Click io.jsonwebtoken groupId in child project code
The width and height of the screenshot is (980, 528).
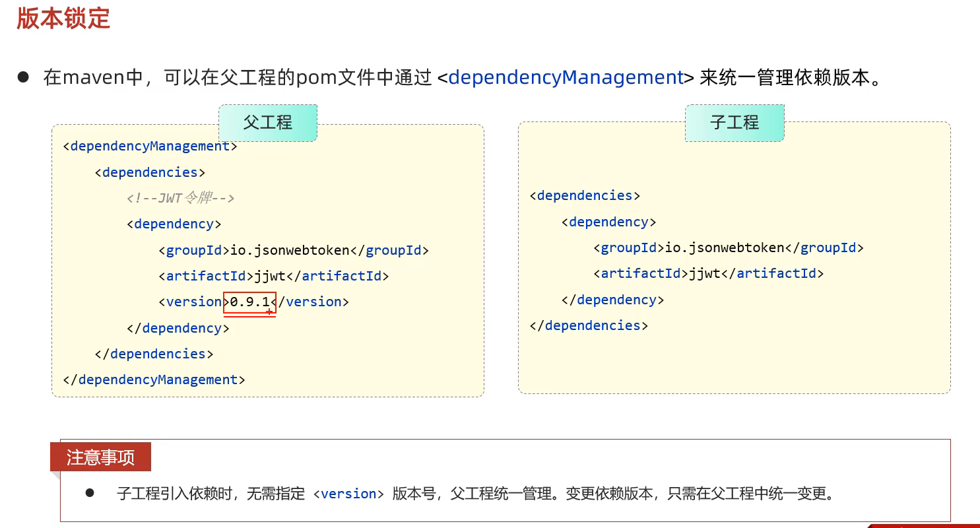pos(724,248)
